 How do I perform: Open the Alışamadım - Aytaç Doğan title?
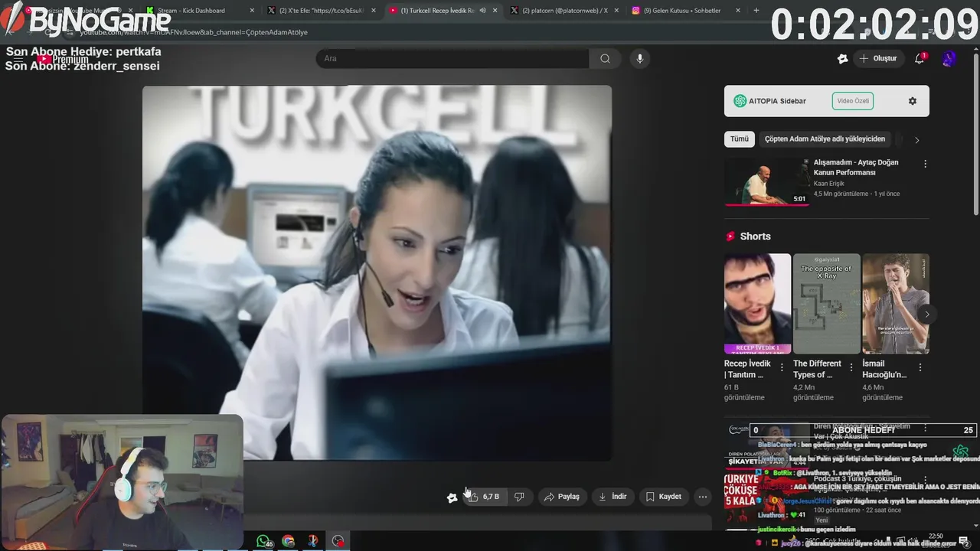[x=856, y=168]
